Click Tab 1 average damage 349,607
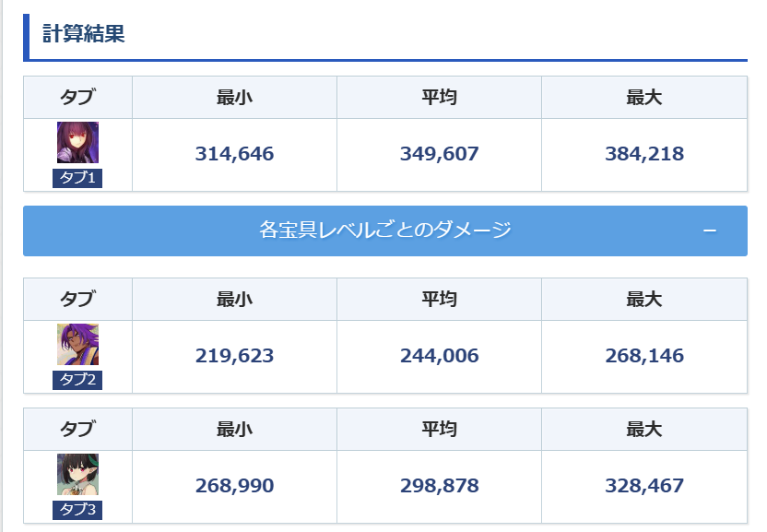The image size is (767, 532). tap(439, 154)
